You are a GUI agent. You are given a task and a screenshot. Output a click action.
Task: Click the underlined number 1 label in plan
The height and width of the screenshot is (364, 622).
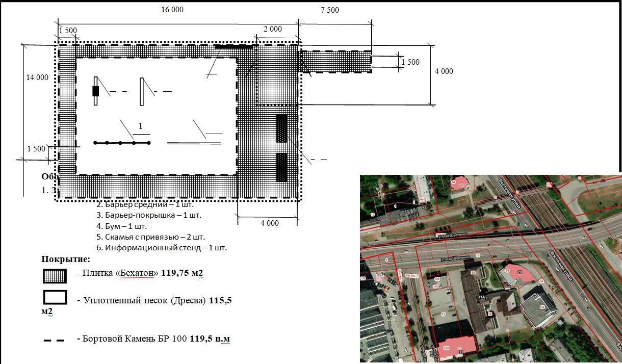pyautogui.click(x=141, y=126)
